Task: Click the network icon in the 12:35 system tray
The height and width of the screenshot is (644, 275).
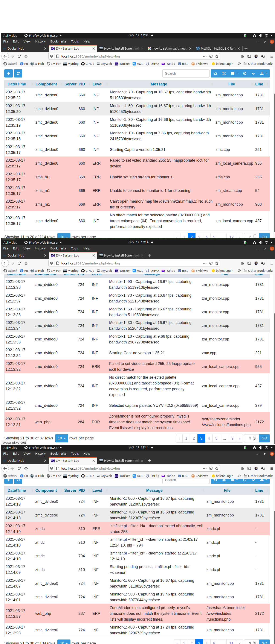Action: [254, 35]
